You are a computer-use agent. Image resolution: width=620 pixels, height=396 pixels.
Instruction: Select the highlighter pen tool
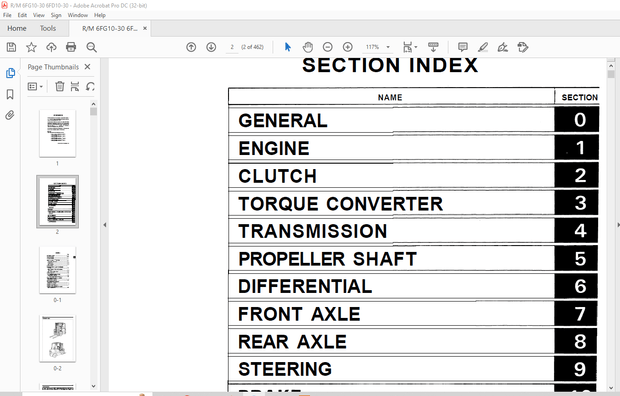(x=482, y=47)
